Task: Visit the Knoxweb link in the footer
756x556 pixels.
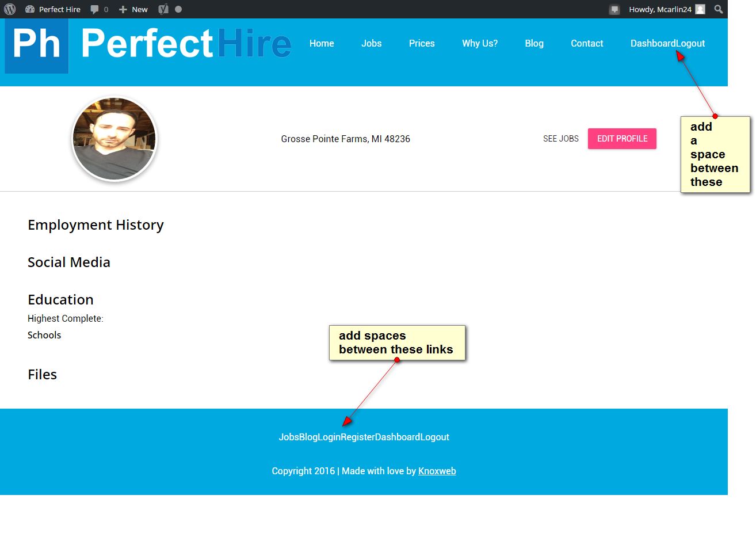Action: (x=437, y=471)
